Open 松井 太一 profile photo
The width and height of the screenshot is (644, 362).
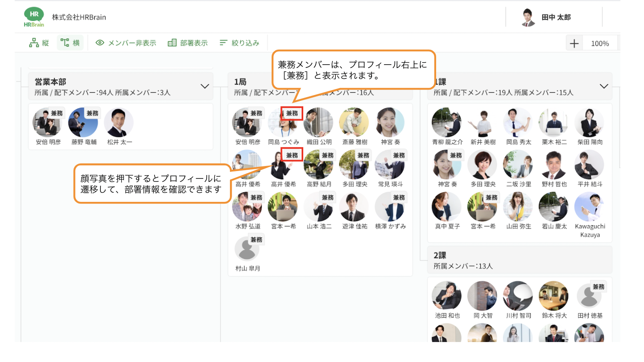(119, 123)
